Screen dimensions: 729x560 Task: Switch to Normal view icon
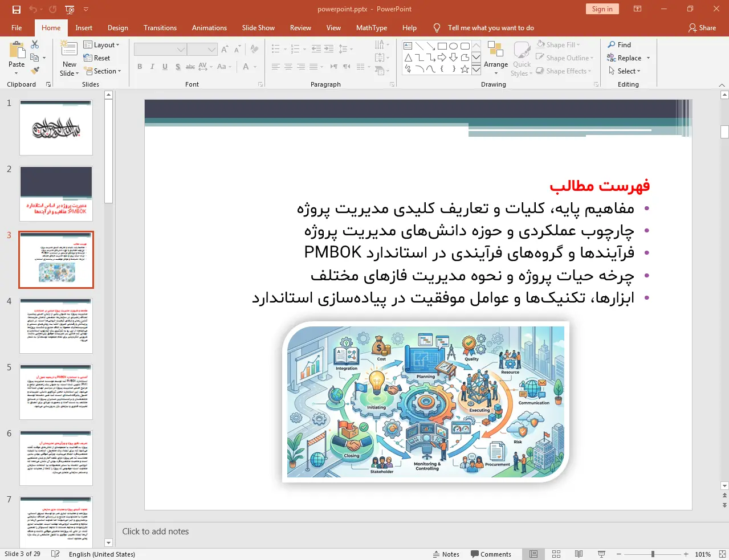533,554
